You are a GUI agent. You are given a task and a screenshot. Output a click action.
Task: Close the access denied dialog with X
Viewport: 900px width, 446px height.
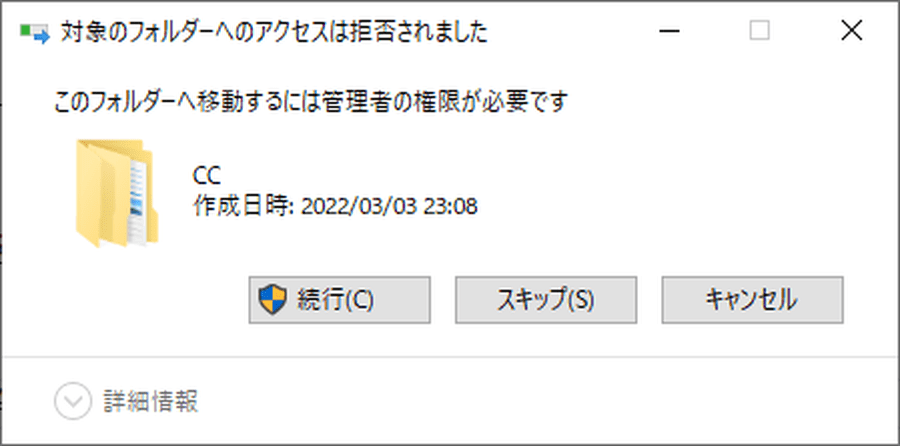(x=851, y=31)
